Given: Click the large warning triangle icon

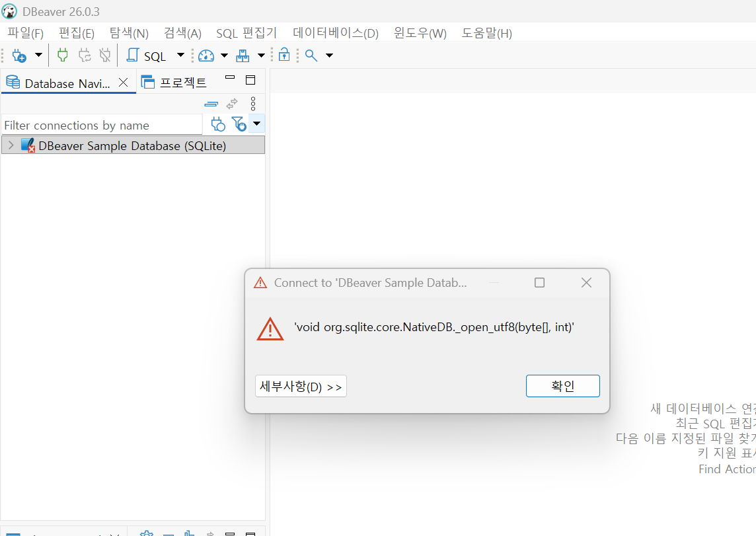Looking at the screenshot, I should click(270, 328).
